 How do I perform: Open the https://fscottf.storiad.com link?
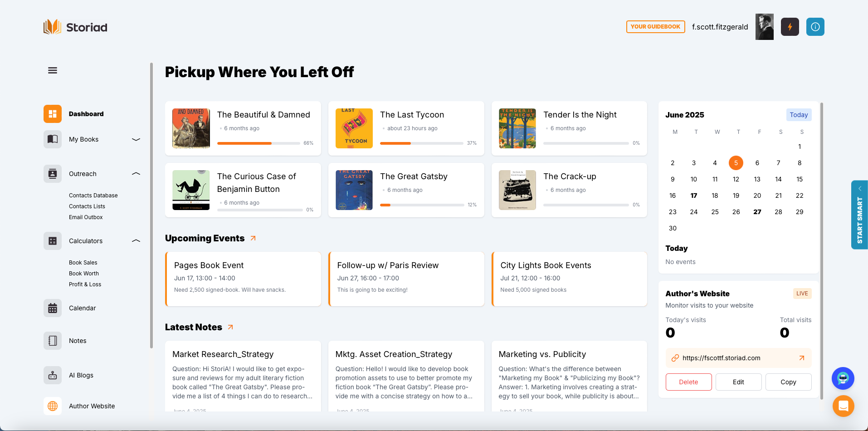(721, 358)
